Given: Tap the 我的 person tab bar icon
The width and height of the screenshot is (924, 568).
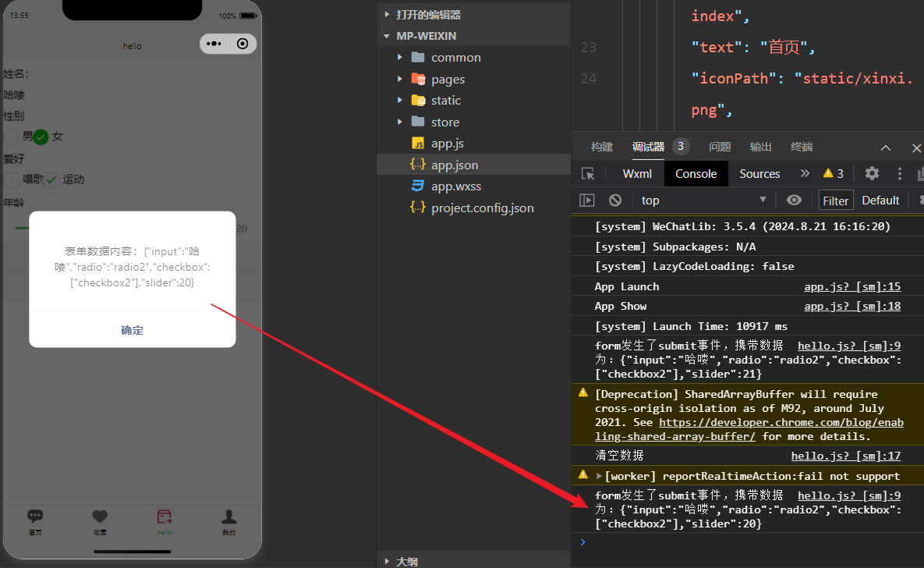Looking at the screenshot, I should 228,517.
